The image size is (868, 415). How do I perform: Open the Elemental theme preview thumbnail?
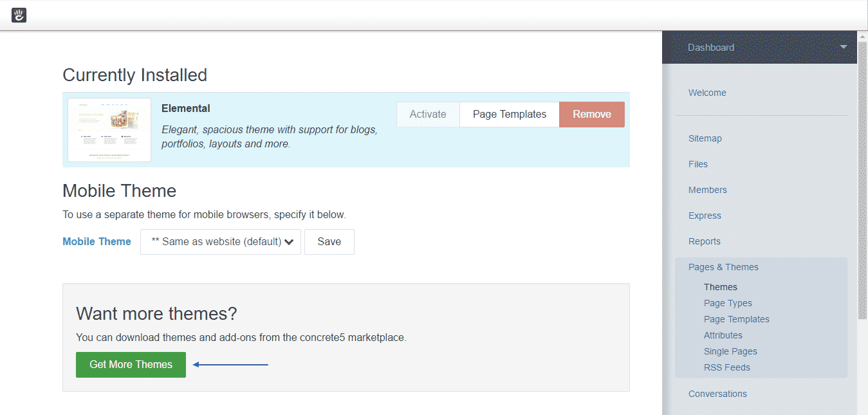pyautogui.click(x=109, y=130)
